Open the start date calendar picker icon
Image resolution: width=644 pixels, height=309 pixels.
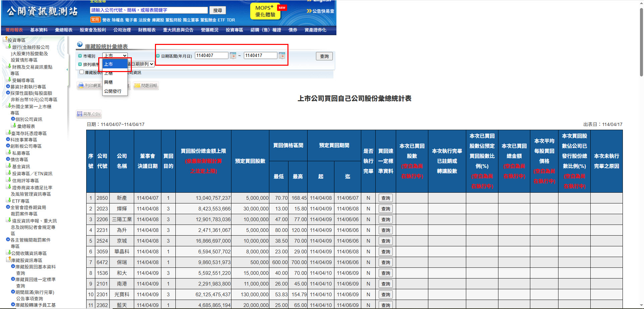[233, 56]
